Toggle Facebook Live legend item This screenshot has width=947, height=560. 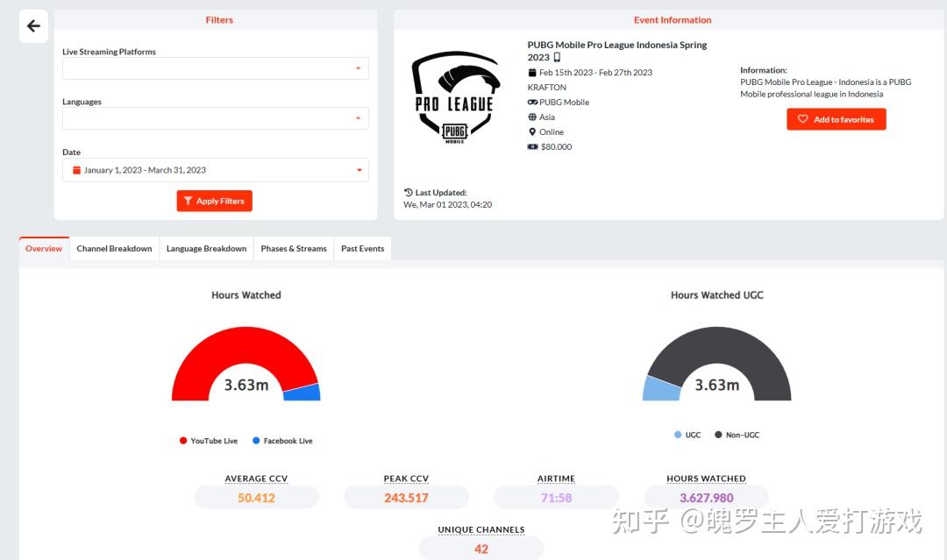[x=282, y=441]
